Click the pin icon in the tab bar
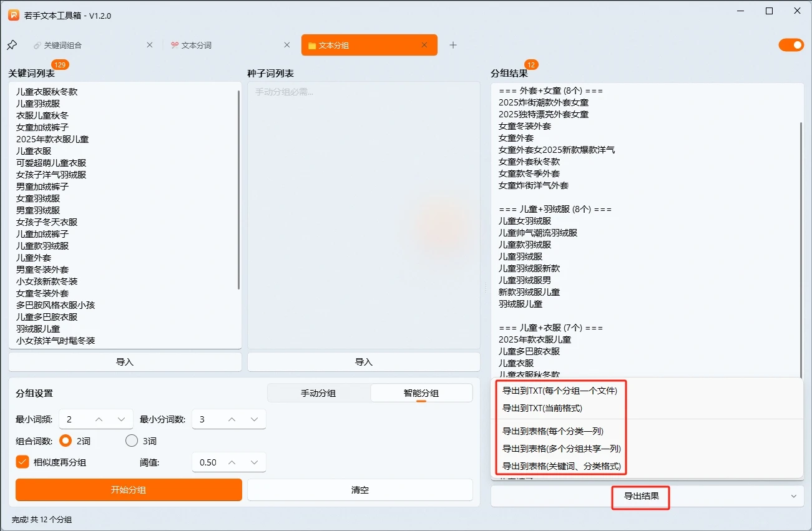This screenshot has height=531, width=812. (x=11, y=45)
